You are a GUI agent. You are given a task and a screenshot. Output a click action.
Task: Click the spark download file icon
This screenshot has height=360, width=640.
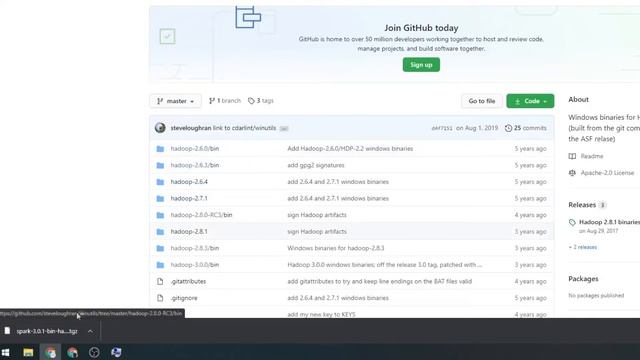(7, 331)
